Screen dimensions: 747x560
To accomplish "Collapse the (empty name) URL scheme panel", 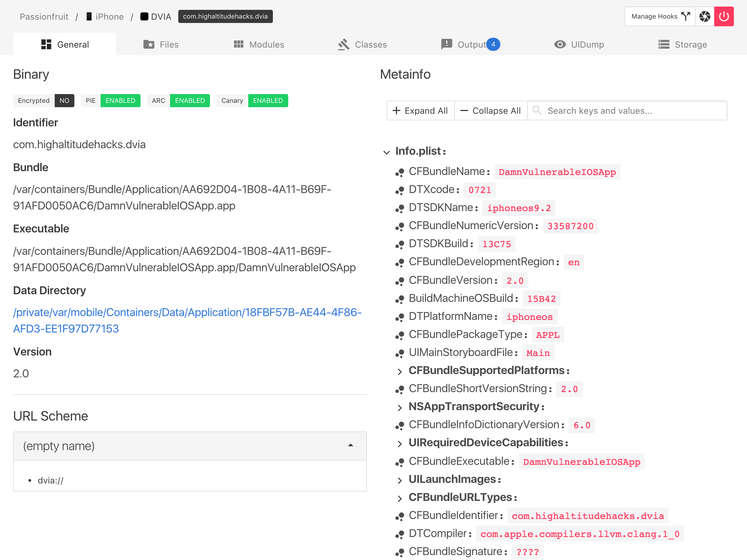I will [351, 445].
